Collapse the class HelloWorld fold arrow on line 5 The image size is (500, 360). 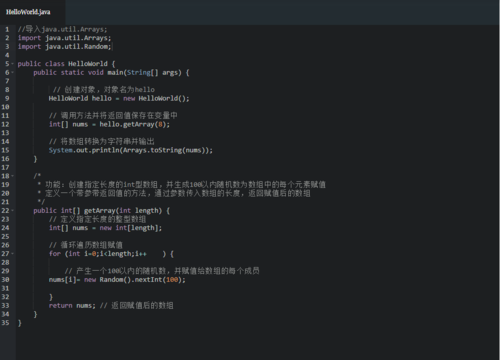[13, 64]
